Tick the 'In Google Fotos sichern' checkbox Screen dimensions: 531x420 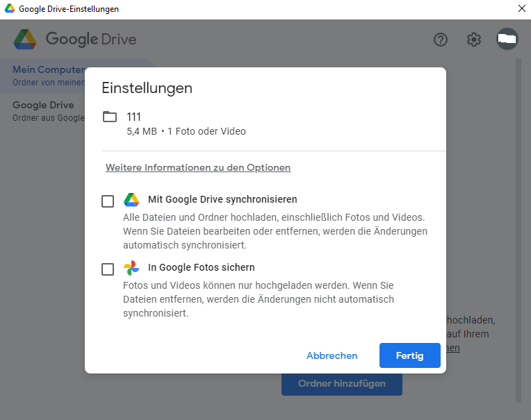pos(108,269)
